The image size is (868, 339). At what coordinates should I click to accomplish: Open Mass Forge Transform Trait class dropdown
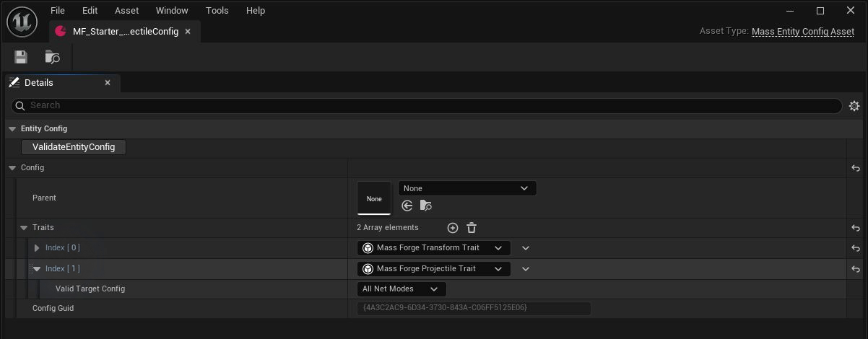(x=433, y=248)
